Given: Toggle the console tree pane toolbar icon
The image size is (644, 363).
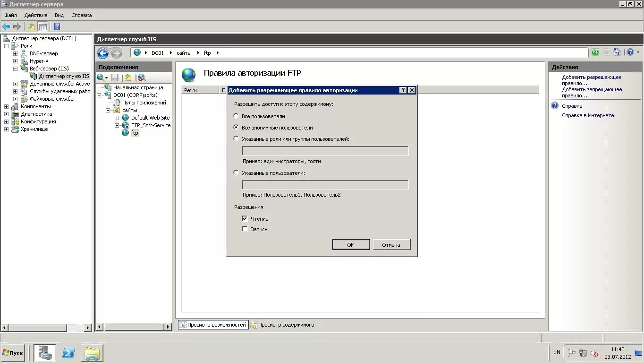Looking at the screenshot, I should pyautogui.click(x=42, y=26).
